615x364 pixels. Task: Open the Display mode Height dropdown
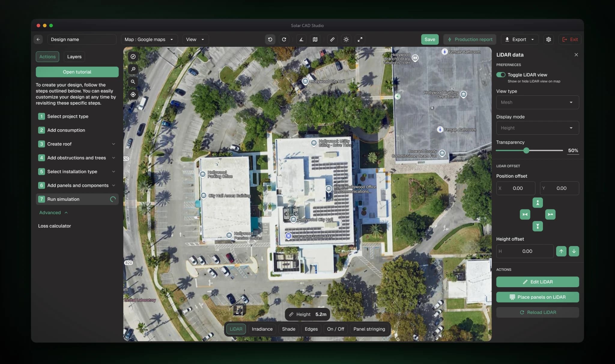(x=538, y=128)
